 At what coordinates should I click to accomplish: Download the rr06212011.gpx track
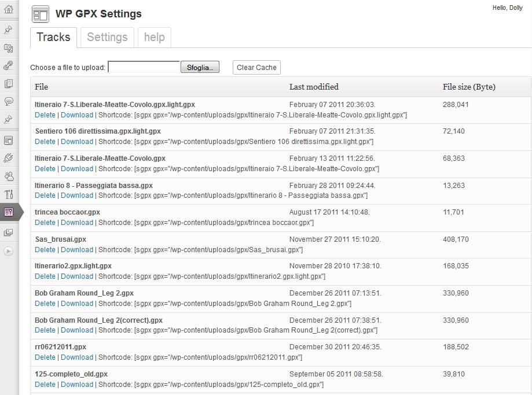click(77, 357)
